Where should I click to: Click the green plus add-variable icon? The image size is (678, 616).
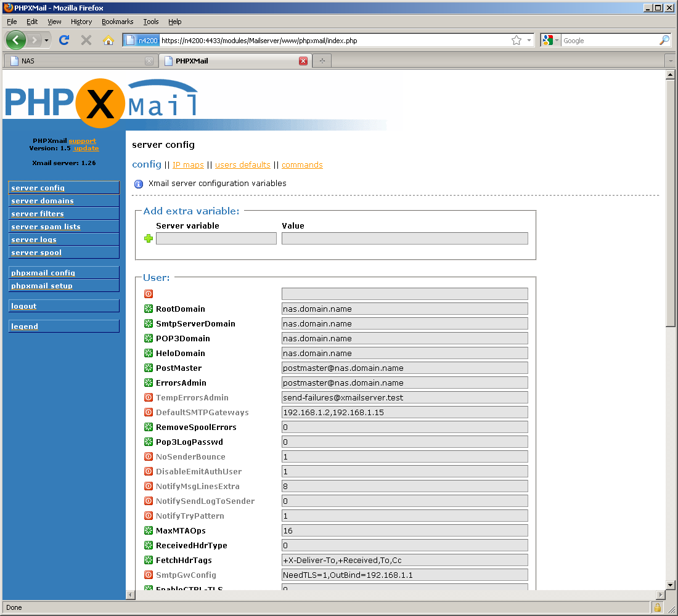(149, 238)
